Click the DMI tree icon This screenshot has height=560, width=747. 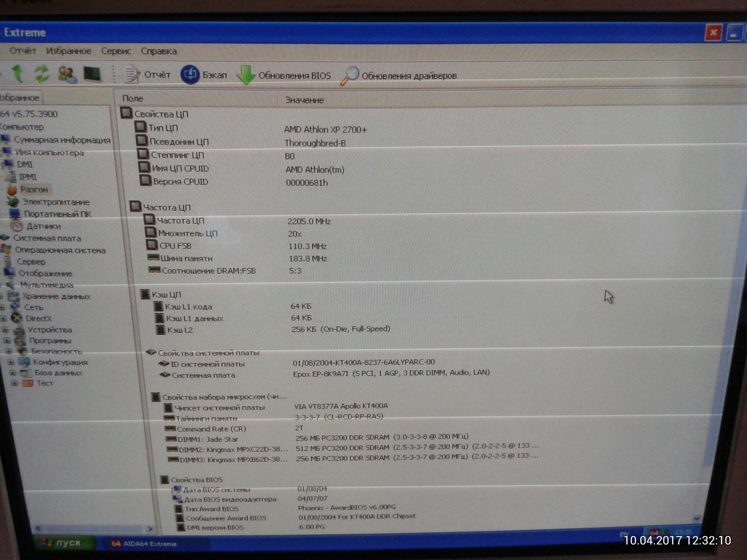click(8, 164)
